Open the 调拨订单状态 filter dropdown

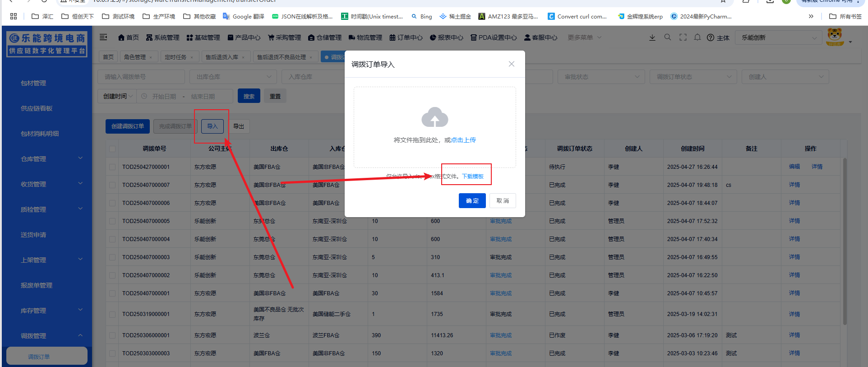[x=693, y=77]
